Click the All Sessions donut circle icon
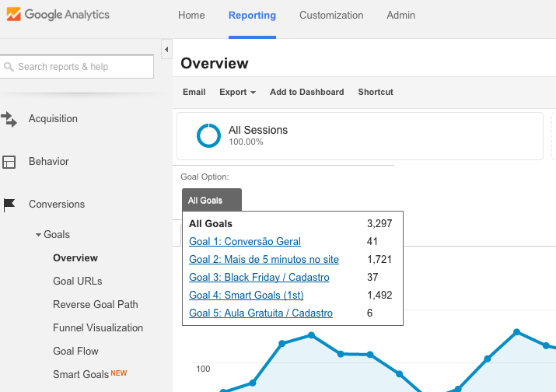This screenshot has height=392, width=556. [208, 135]
